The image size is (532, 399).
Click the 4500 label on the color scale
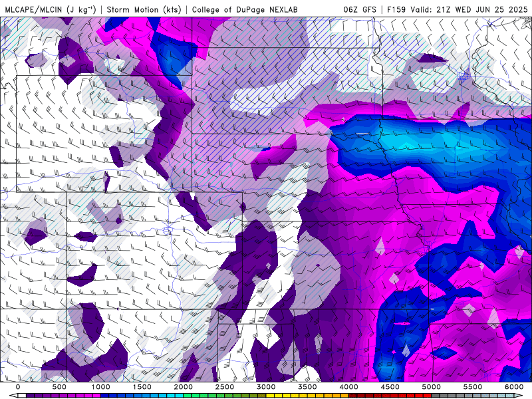click(x=390, y=387)
